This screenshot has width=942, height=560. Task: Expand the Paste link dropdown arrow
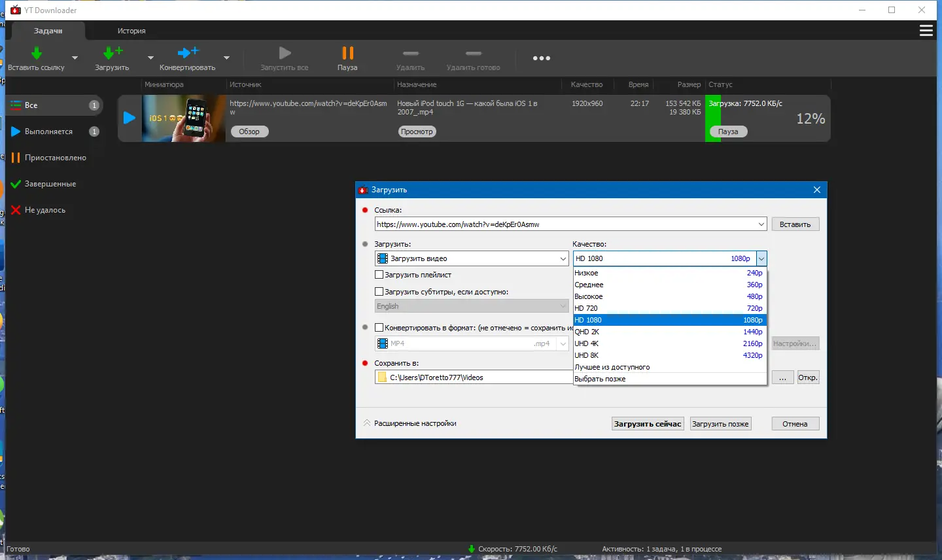pos(75,58)
